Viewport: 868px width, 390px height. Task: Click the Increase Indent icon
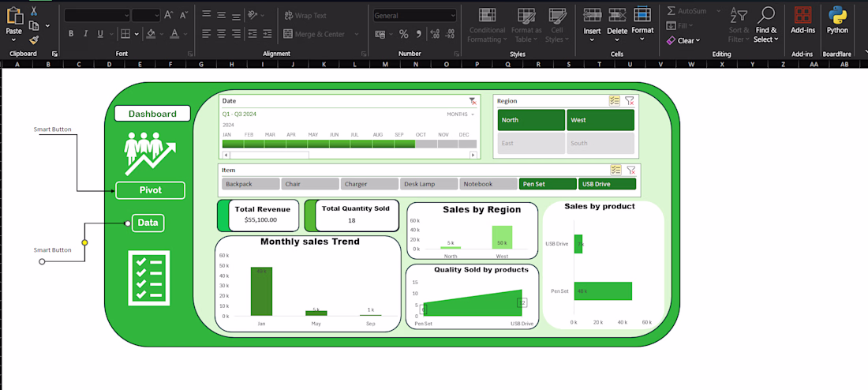tap(268, 34)
